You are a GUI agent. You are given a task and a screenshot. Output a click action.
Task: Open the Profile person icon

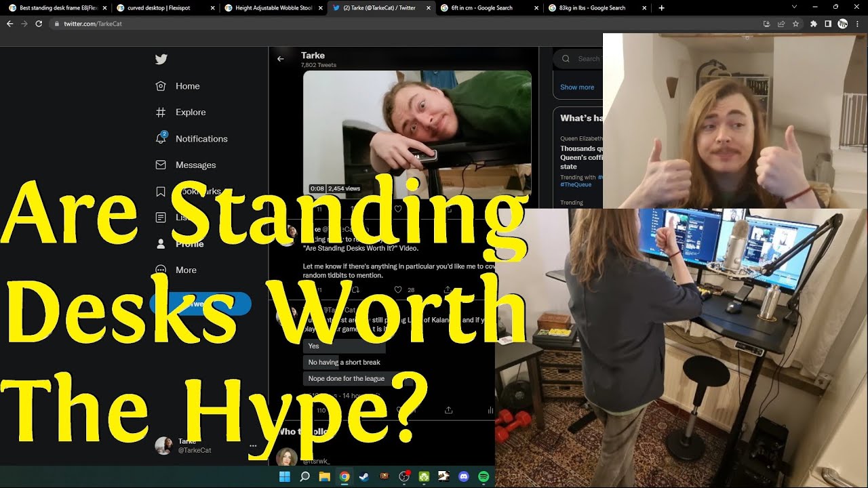pyautogui.click(x=161, y=244)
